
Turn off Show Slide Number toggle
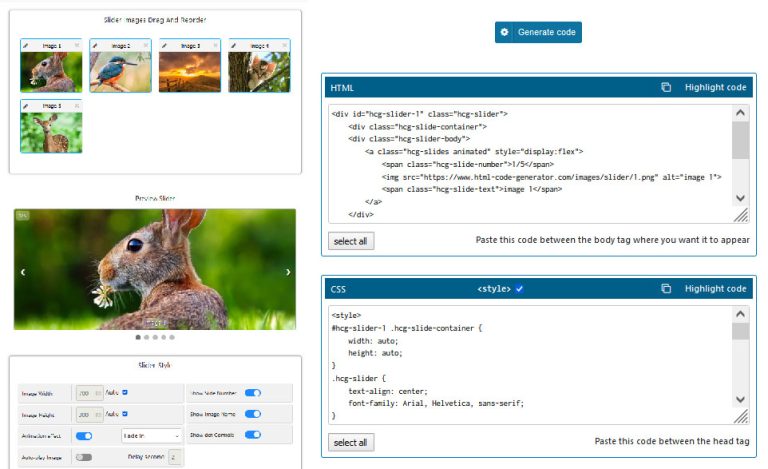point(253,393)
